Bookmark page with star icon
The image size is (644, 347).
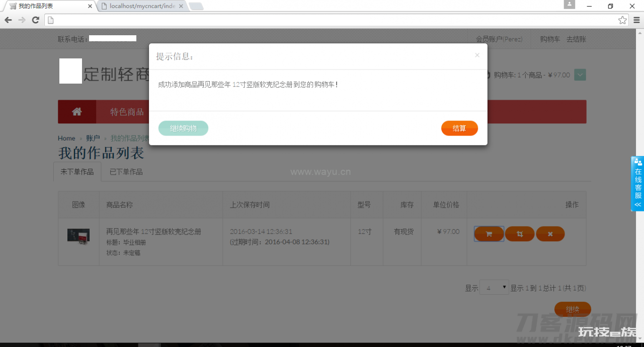tap(623, 20)
